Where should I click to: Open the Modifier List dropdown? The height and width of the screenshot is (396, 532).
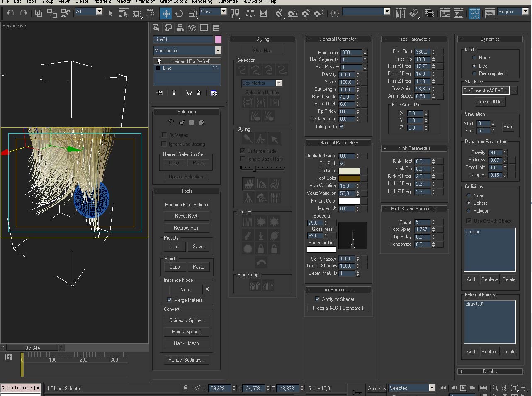[x=218, y=51]
